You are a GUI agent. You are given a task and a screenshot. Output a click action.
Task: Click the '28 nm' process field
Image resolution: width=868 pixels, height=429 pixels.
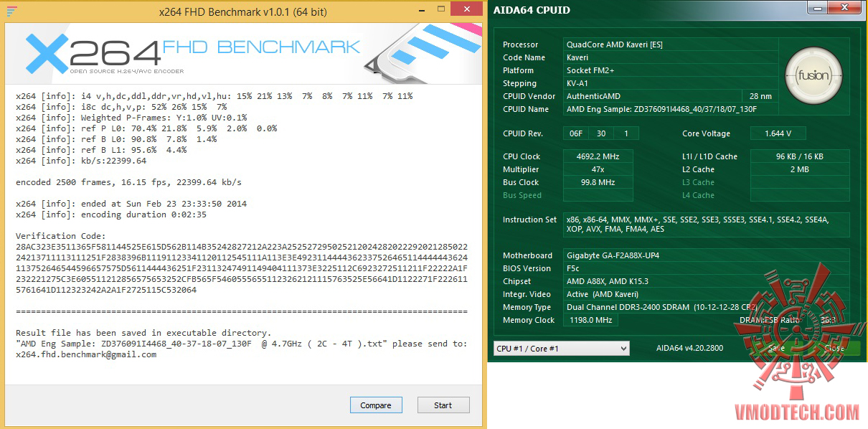760,96
